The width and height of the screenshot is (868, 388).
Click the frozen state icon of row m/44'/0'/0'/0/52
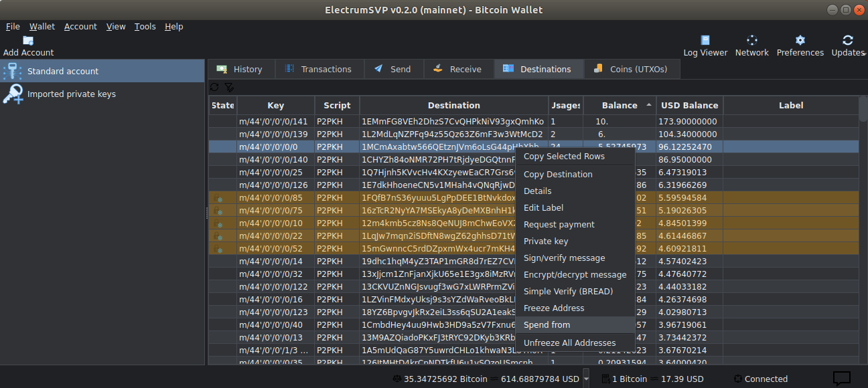[218, 249]
